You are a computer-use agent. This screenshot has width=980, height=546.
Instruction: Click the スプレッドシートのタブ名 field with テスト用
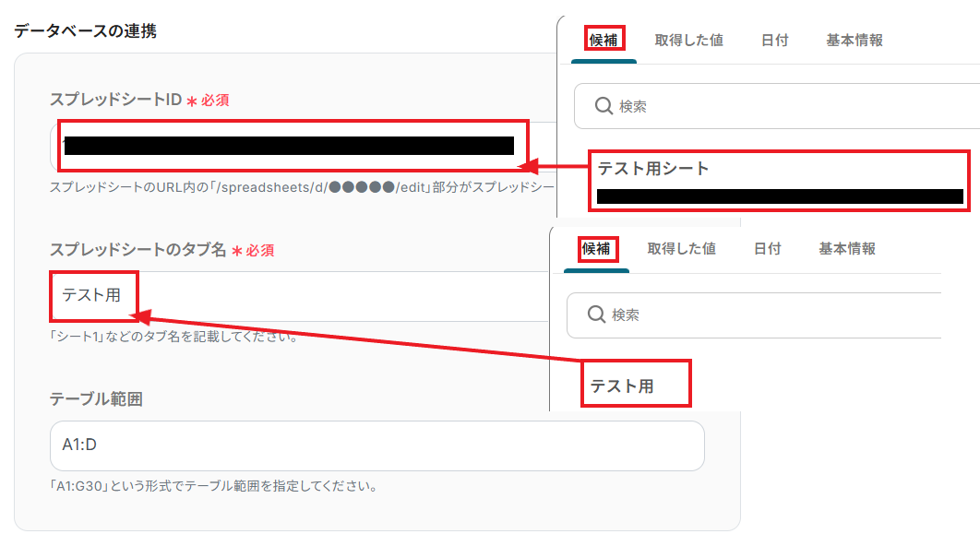coord(299,296)
